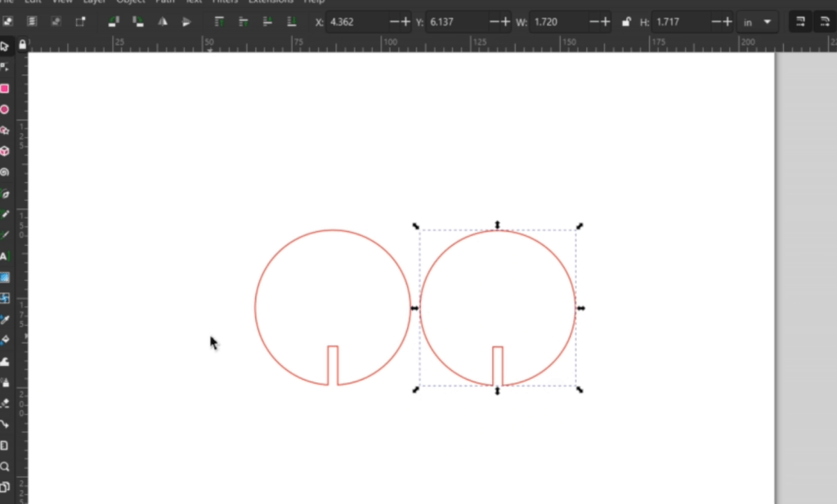Select the Ellipse/Circle tool
837x504 pixels.
pyautogui.click(x=5, y=109)
